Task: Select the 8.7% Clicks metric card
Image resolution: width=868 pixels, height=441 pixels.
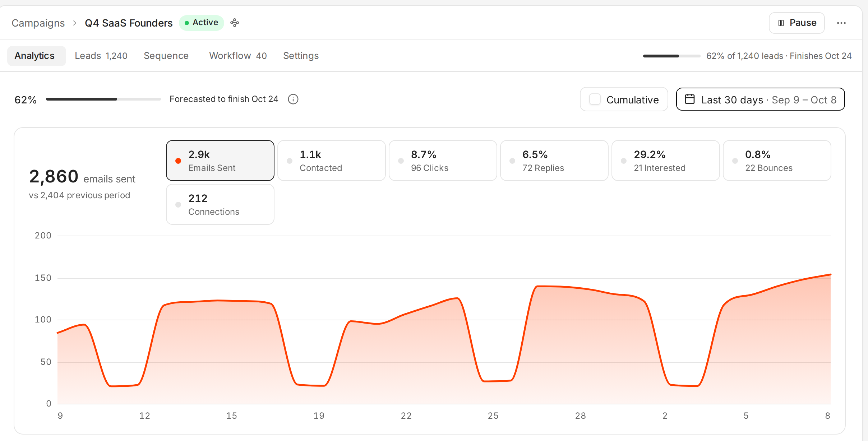Action: coord(443,161)
